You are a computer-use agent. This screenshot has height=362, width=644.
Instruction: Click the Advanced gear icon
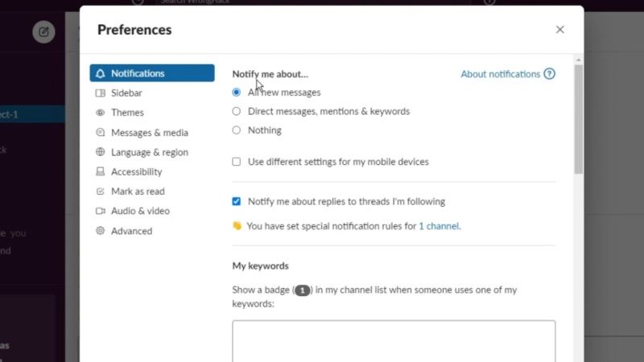pos(100,231)
